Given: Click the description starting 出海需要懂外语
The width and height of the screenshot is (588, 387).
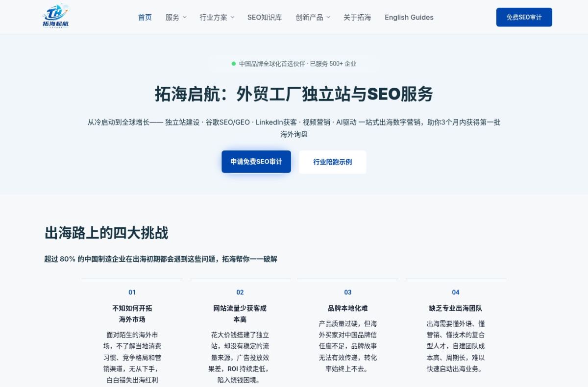Looking at the screenshot, I should pyautogui.click(x=456, y=346).
